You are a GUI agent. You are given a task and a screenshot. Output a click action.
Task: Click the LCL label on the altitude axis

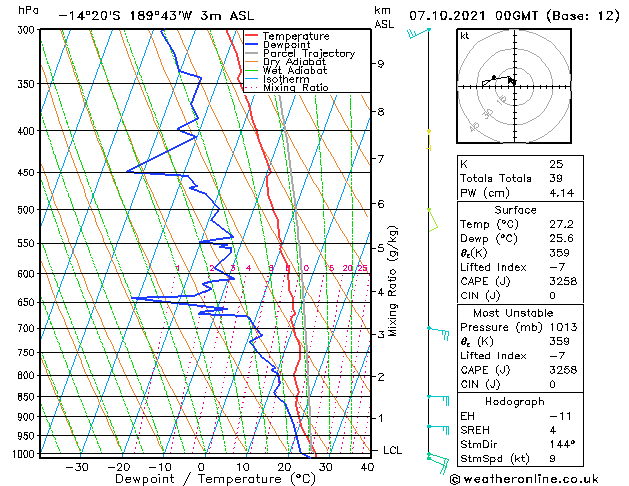[392, 450]
